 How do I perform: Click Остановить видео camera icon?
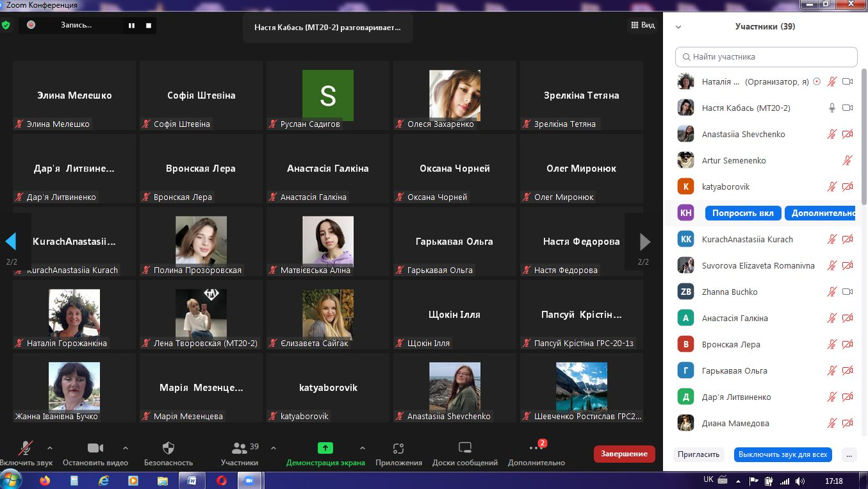(x=95, y=448)
